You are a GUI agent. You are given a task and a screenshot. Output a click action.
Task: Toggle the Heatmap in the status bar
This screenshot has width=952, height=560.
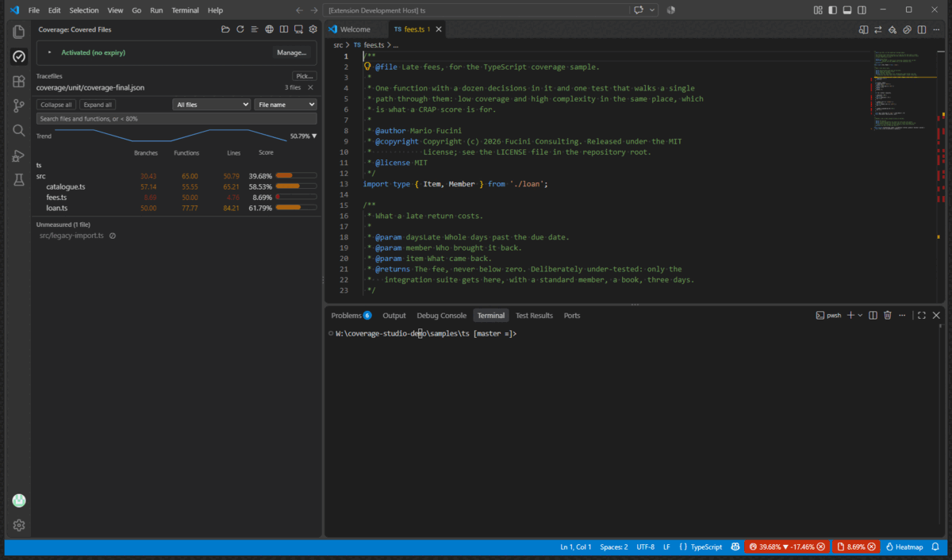click(904, 547)
